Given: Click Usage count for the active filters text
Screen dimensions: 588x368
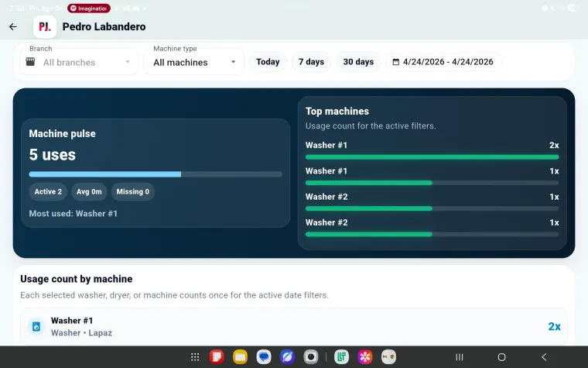Looking at the screenshot, I should pos(371,126).
